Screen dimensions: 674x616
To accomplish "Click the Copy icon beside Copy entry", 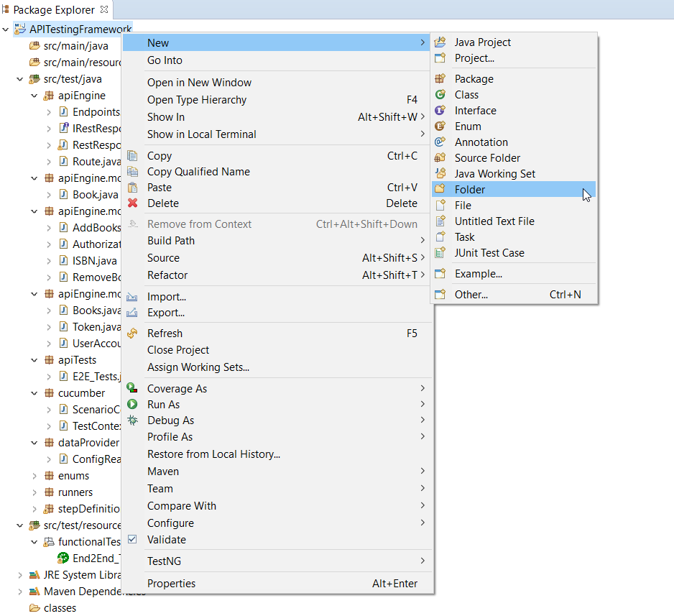I will 134,155.
